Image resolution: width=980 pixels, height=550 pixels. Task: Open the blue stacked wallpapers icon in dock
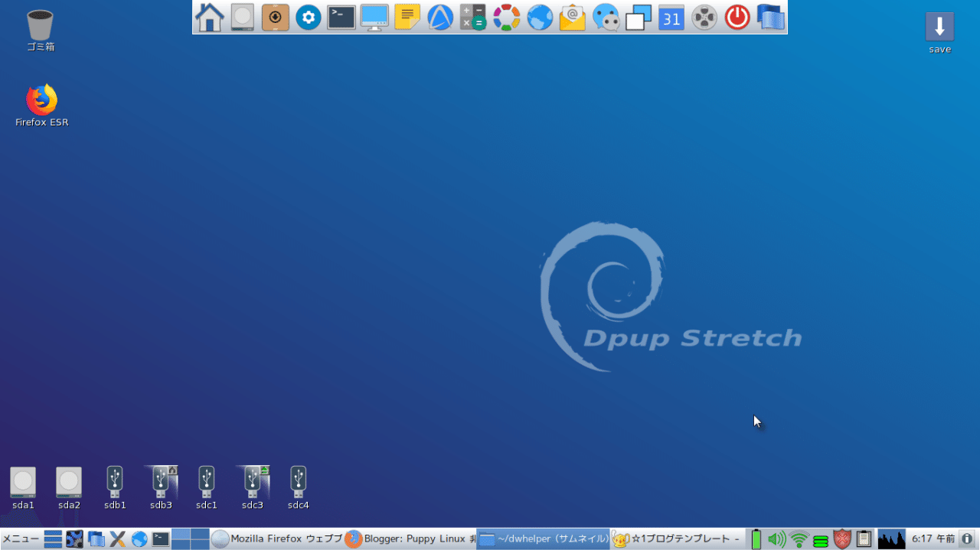pos(771,17)
